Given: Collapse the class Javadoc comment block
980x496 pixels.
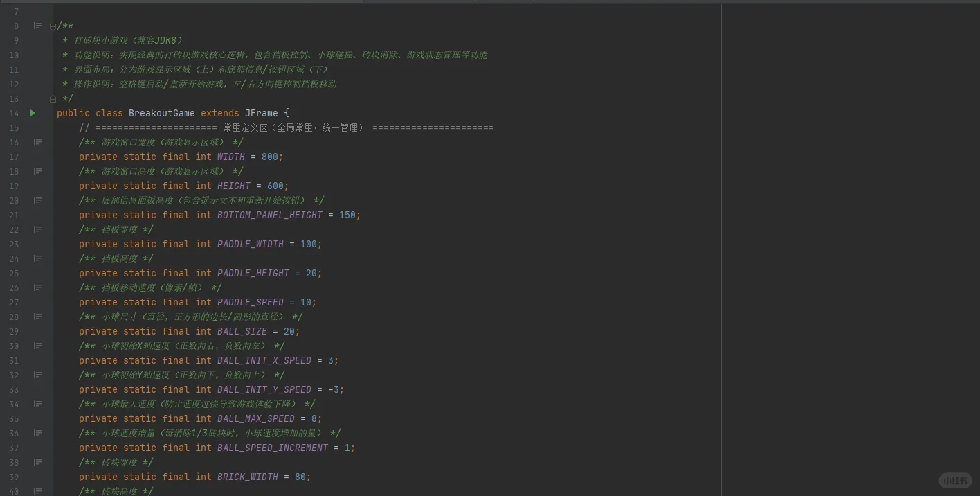Looking at the screenshot, I should pos(53,26).
